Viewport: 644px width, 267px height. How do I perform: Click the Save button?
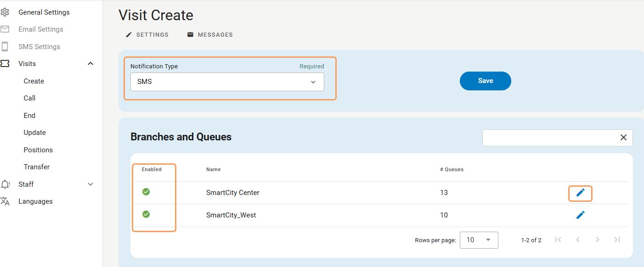click(x=485, y=81)
